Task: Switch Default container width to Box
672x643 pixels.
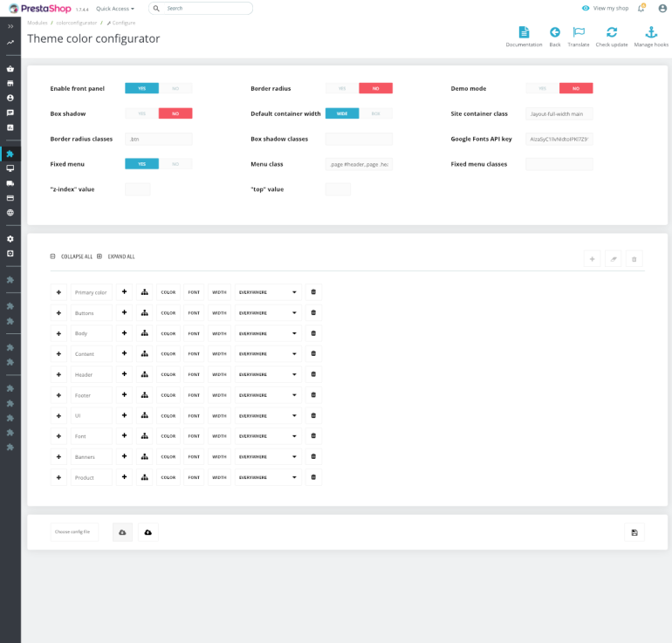Action: click(x=375, y=113)
